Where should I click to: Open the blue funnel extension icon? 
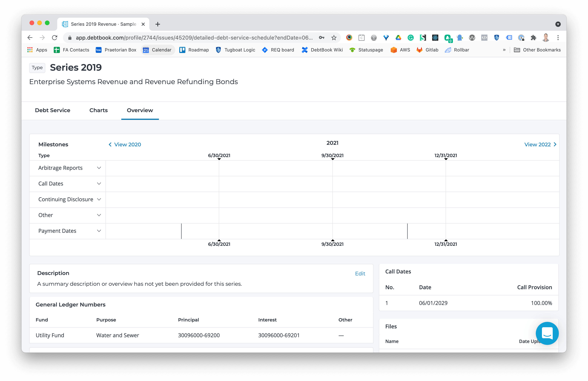[386, 38]
